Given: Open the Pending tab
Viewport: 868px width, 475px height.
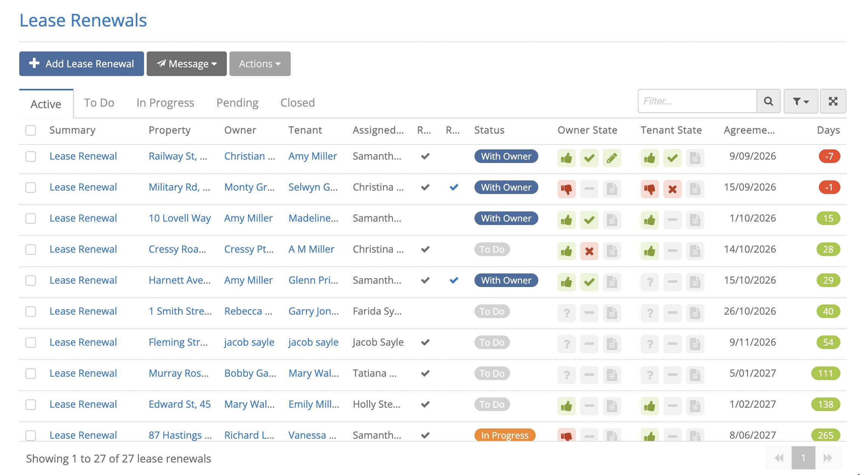Looking at the screenshot, I should tap(237, 102).
